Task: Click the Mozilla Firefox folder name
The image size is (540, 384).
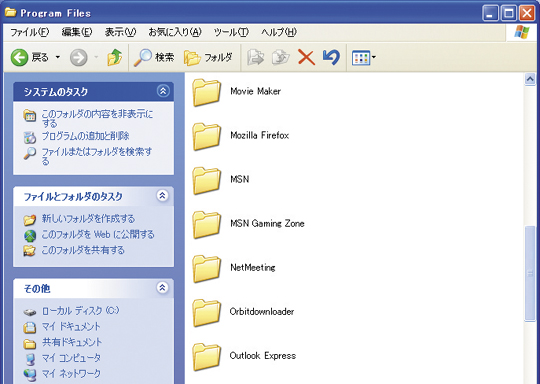Action: [x=259, y=135]
